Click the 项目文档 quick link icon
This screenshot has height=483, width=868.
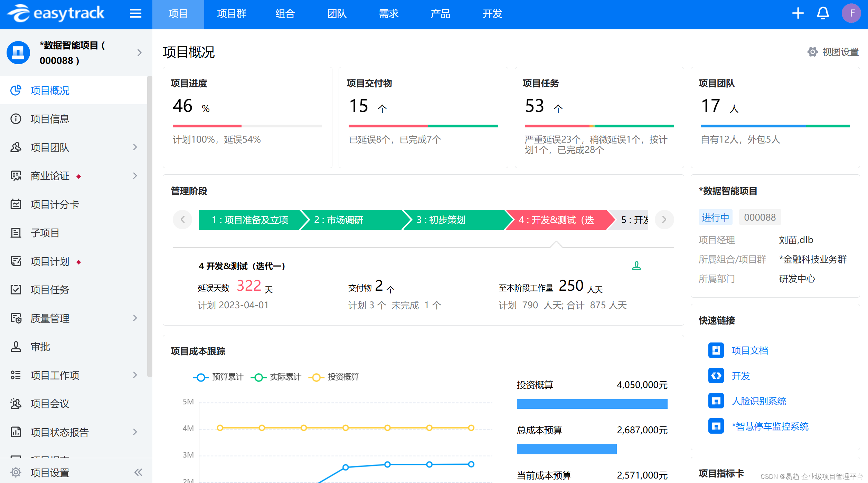pyautogui.click(x=716, y=350)
